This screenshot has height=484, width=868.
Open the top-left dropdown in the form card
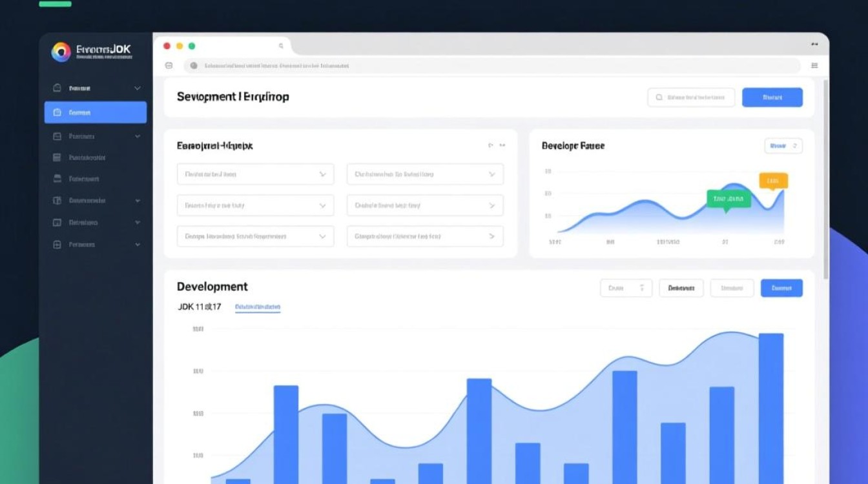[255, 174]
